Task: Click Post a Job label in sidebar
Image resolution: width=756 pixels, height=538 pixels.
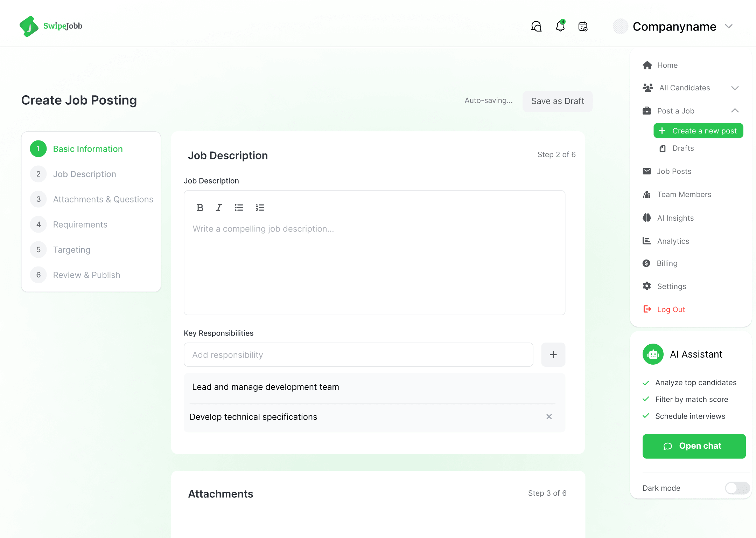Action: (x=675, y=111)
